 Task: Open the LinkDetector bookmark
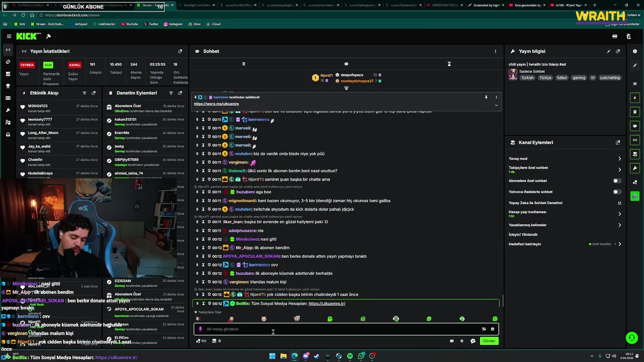[x=104, y=24]
